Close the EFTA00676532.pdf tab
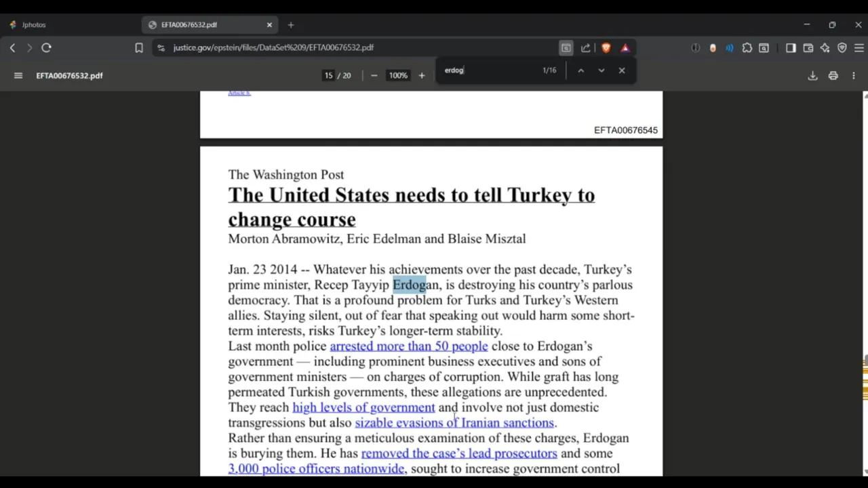868x488 pixels. click(269, 25)
